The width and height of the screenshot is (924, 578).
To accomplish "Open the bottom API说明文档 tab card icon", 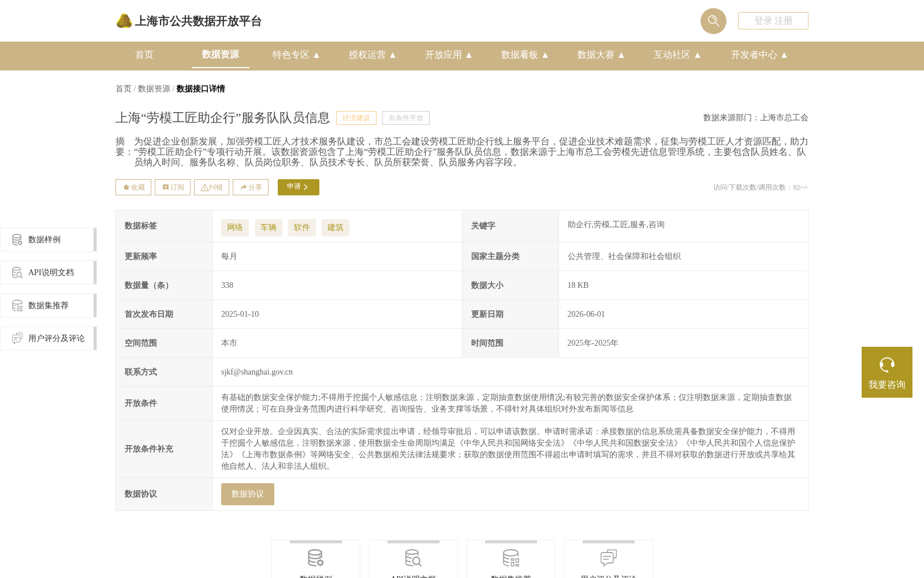I will point(413,558).
